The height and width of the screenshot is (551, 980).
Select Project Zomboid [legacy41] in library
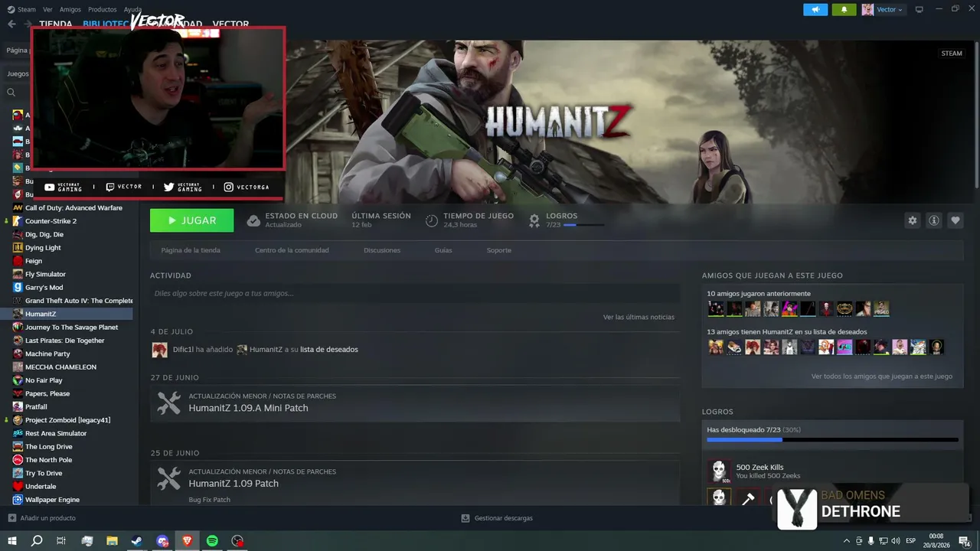67,420
